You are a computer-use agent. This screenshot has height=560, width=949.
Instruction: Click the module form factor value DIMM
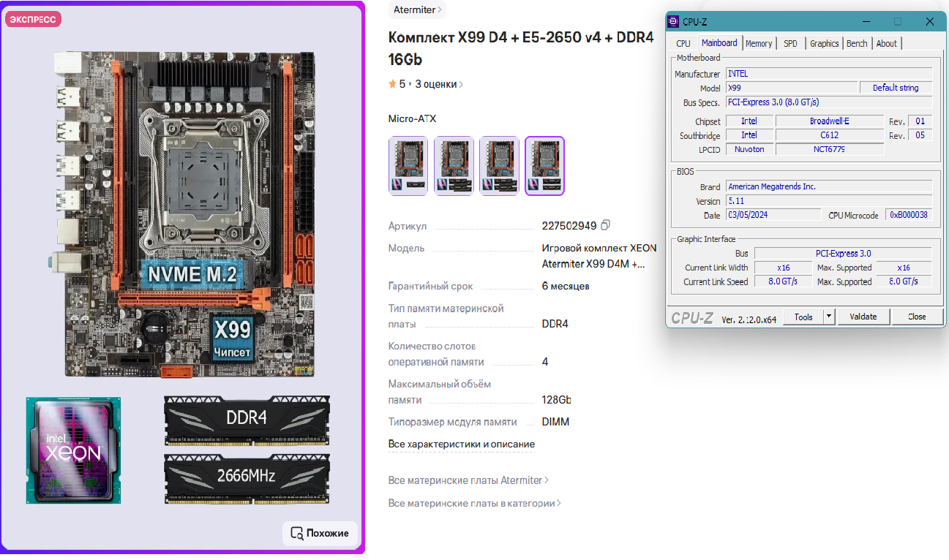click(555, 422)
